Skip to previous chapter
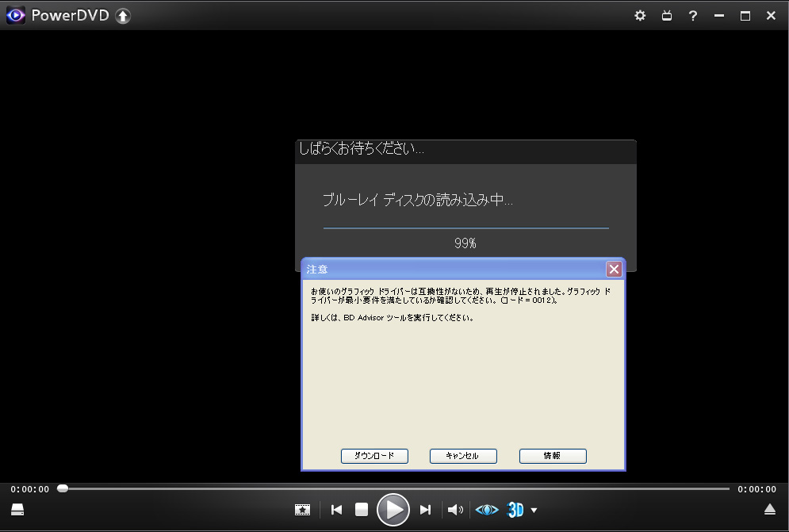Screen dimensions: 789x532 [x=337, y=510]
